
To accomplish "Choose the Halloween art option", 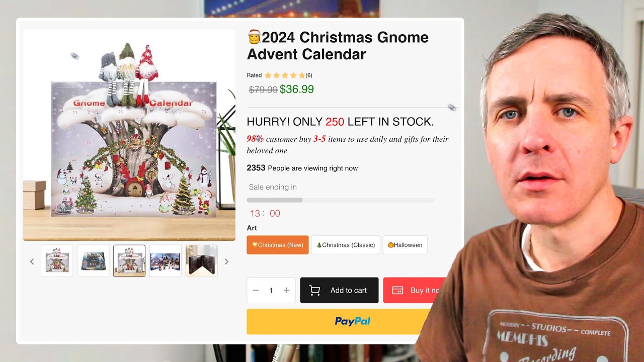I will (x=405, y=245).
